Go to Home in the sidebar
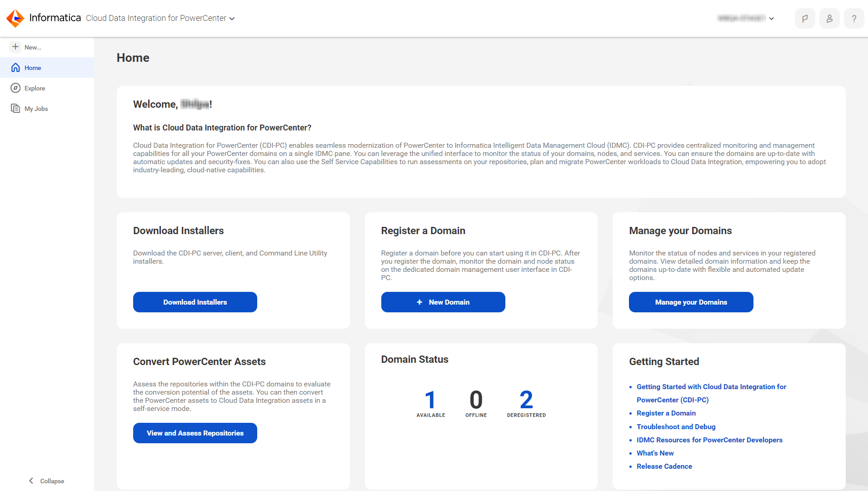This screenshot has height=491, width=868. click(47, 68)
